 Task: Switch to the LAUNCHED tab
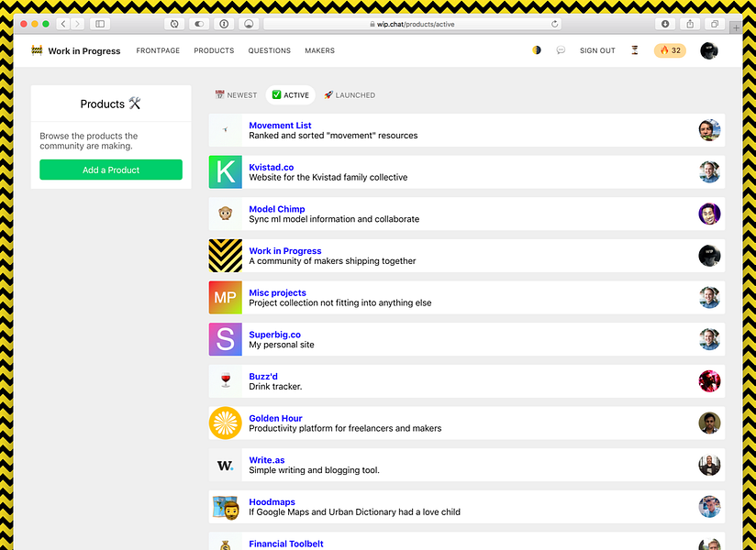350,95
